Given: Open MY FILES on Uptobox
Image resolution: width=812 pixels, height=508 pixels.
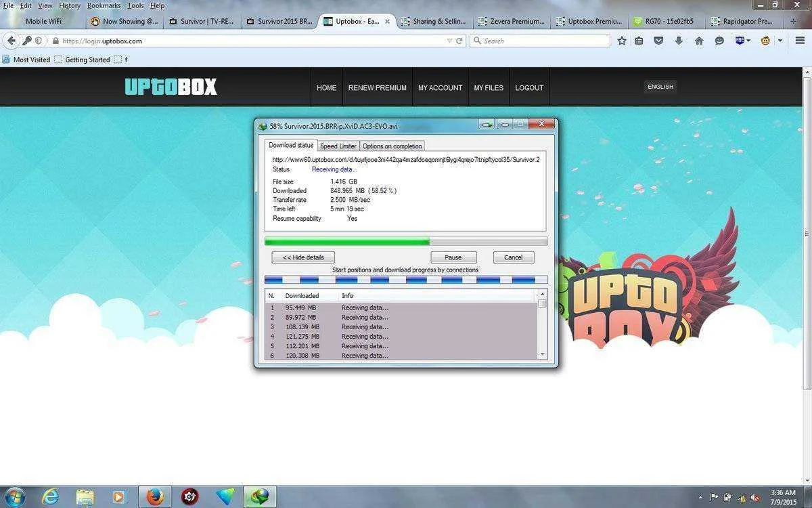Looking at the screenshot, I should [489, 87].
